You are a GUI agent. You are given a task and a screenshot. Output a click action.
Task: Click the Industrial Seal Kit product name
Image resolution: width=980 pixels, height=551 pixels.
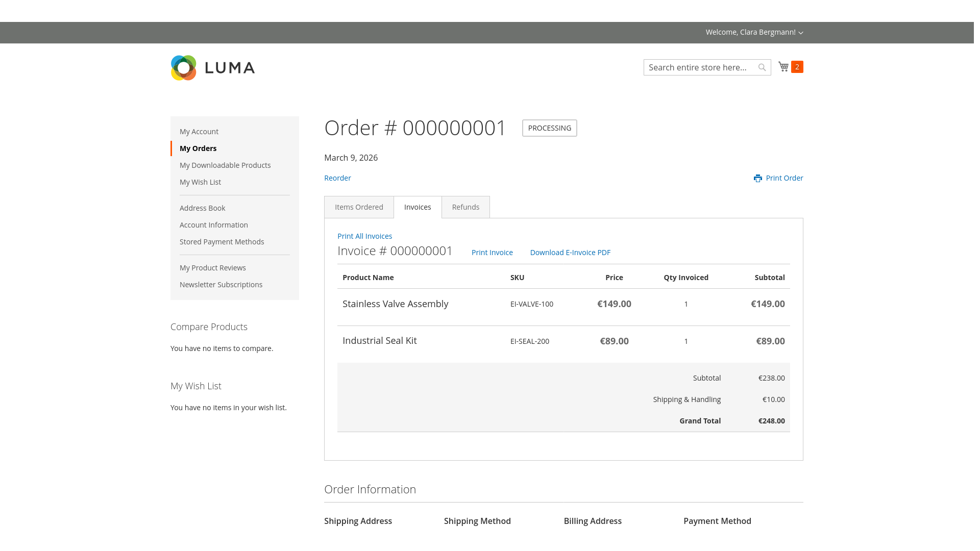(x=379, y=340)
